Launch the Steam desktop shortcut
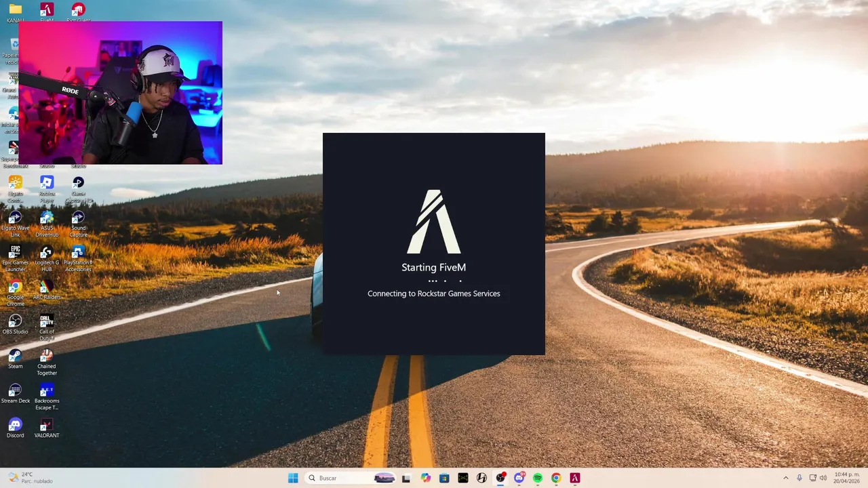The height and width of the screenshot is (488, 868). click(15, 359)
